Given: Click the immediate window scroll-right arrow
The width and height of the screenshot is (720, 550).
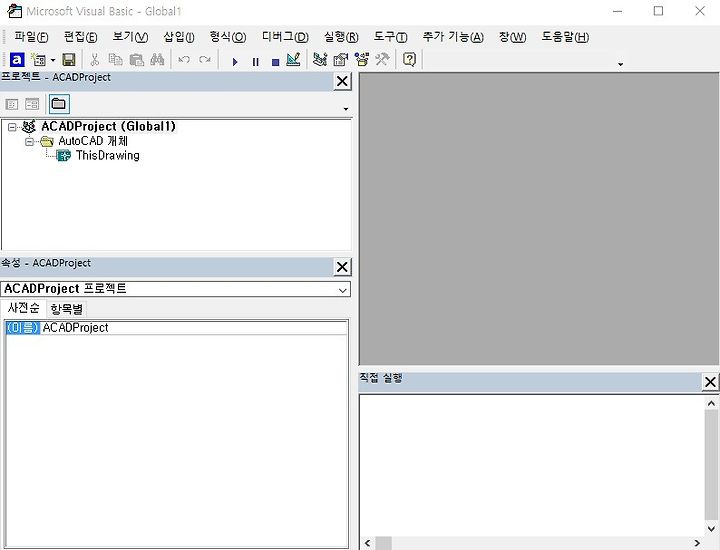Looking at the screenshot, I should pyautogui.click(x=697, y=543).
